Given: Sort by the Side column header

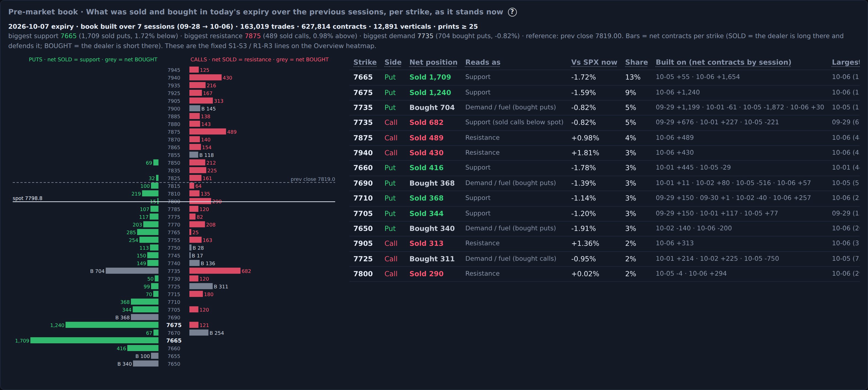Looking at the screenshot, I should (393, 62).
